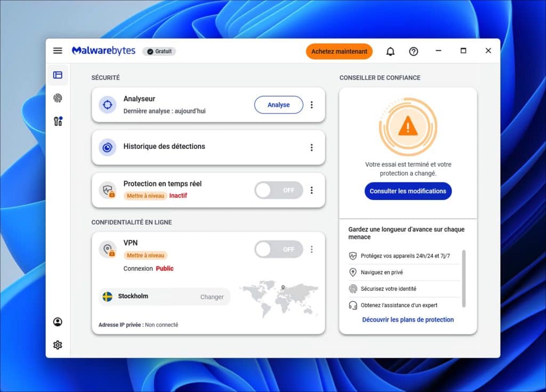
Task: Click Découvrir les plans de protection
Action: (408, 319)
